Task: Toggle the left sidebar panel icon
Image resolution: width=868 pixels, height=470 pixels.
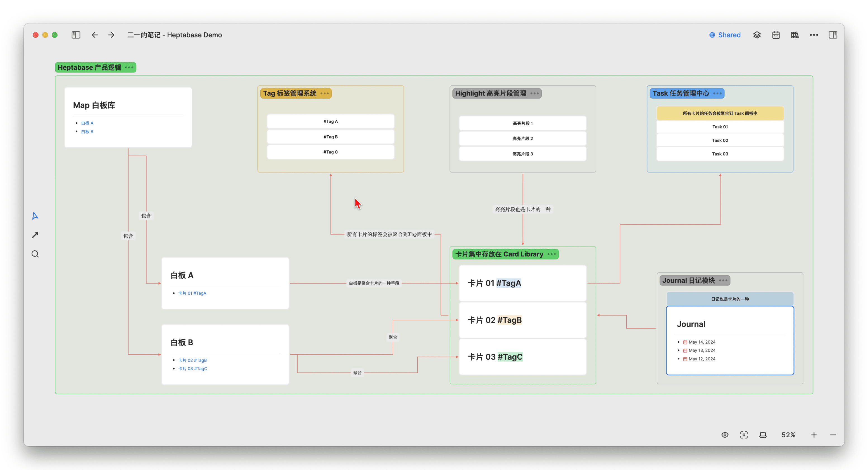Action: 76,35
